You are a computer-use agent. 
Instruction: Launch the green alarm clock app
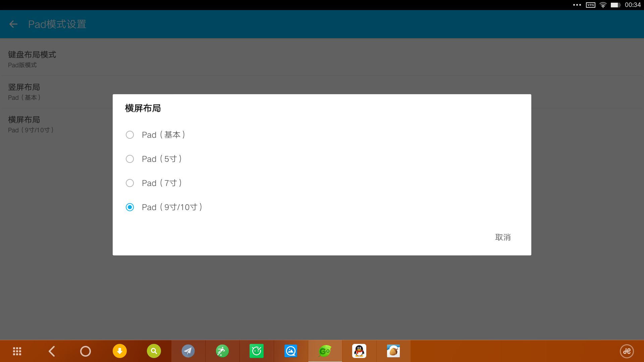click(x=257, y=351)
